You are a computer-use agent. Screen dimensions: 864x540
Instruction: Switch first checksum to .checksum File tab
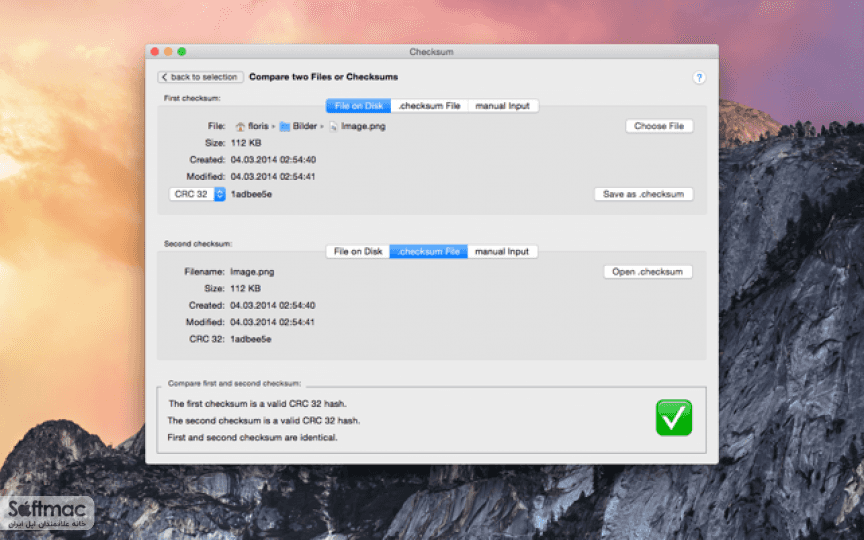tap(429, 106)
